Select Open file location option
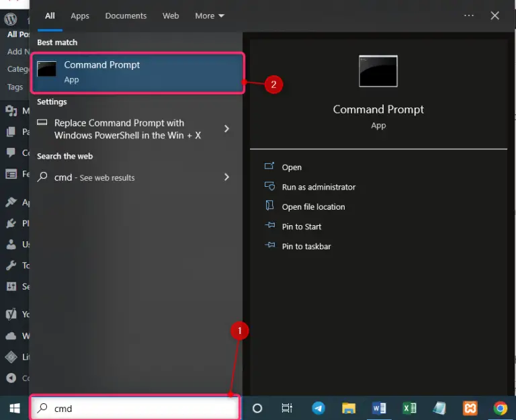The height and width of the screenshot is (420, 516). coord(313,207)
